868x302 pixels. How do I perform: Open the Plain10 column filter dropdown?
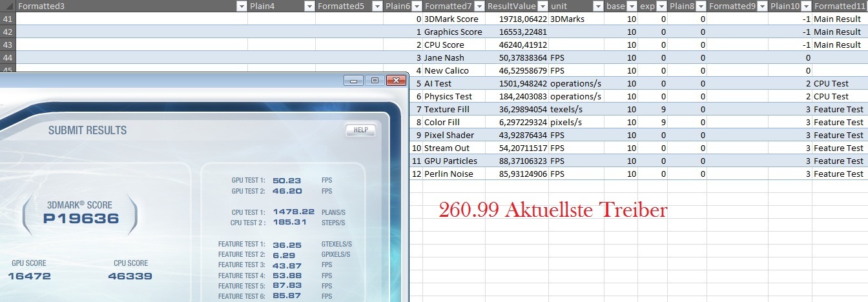[805, 6]
